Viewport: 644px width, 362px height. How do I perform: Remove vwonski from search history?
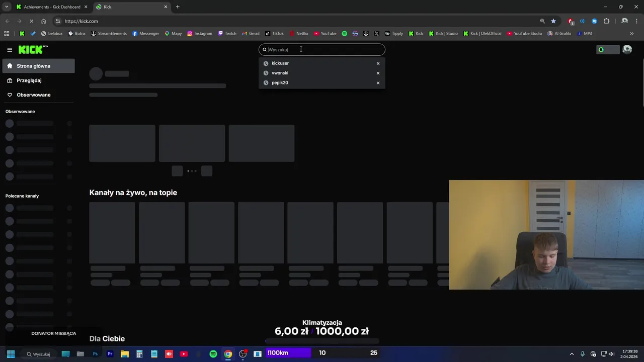point(378,73)
